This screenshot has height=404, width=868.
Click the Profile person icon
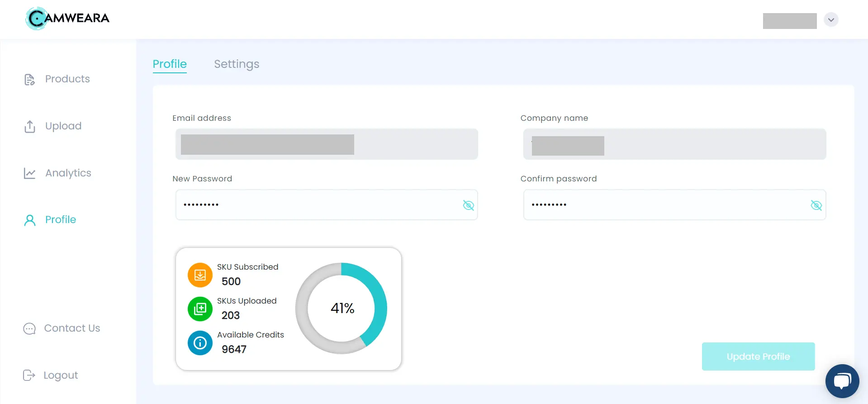pos(30,220)
